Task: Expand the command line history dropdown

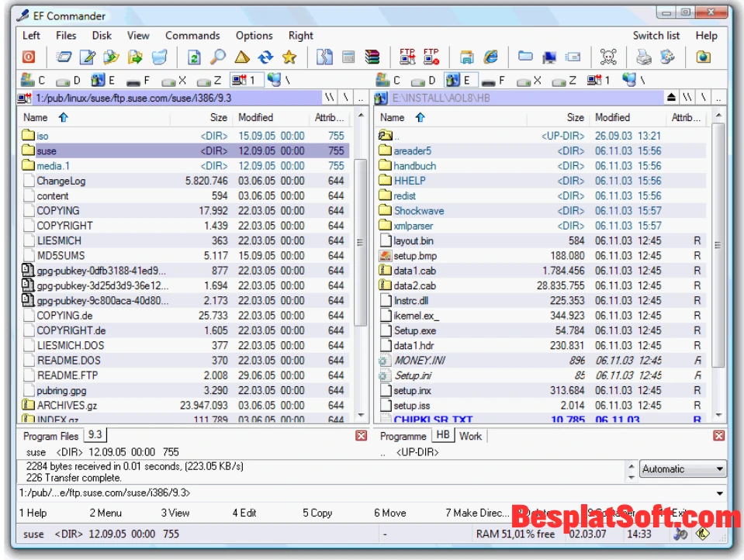Action: (x=719, y=493)
